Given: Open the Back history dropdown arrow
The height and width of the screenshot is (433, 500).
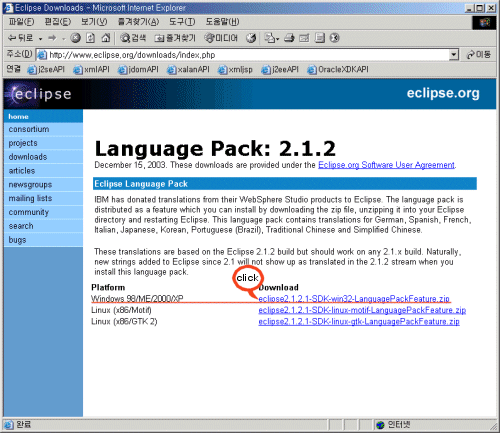Looking at the screenshot, I should click(x=40, y=39).
